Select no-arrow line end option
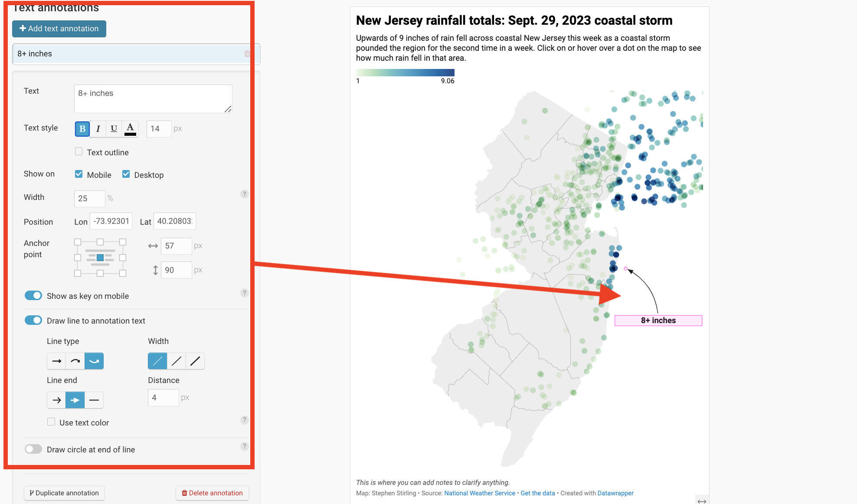Viewport: 857px width, 504px height. pyautogui.click(x=94, y=400)
